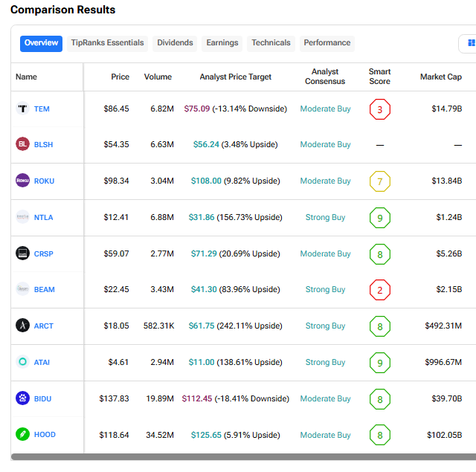Click the grid view icon at top right
This screenshot has height=472, width=476.
pyautogui.click(x=471, y=43)
